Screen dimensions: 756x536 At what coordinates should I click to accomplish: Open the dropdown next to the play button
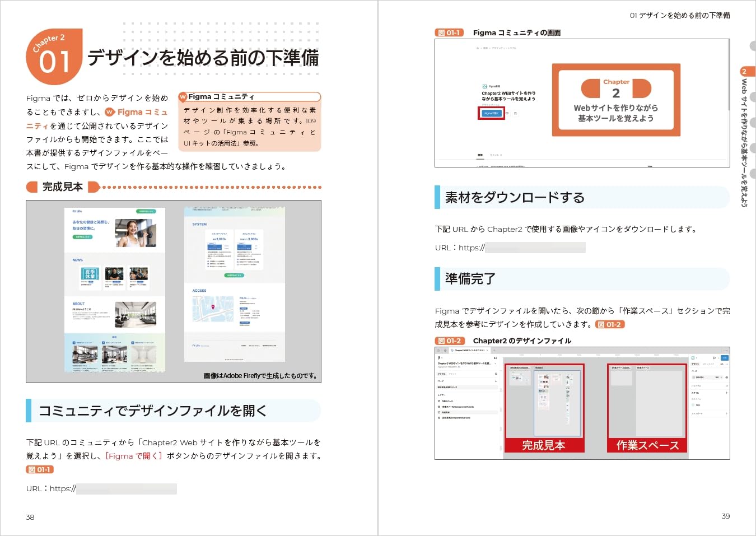pyautogui.click(x=718, y=357)
